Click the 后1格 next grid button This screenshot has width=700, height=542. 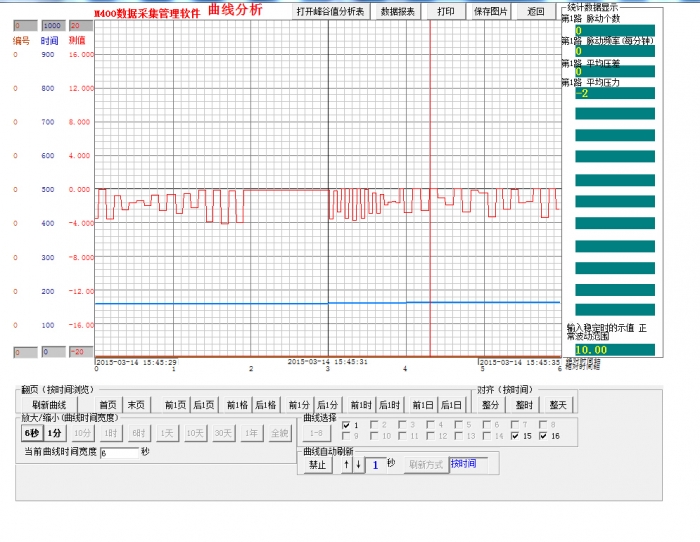265,405
